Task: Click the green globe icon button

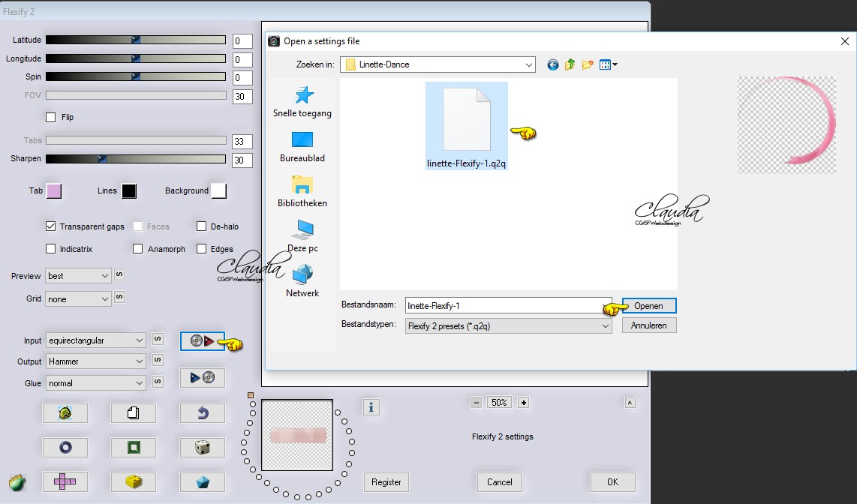Action: 65,413
